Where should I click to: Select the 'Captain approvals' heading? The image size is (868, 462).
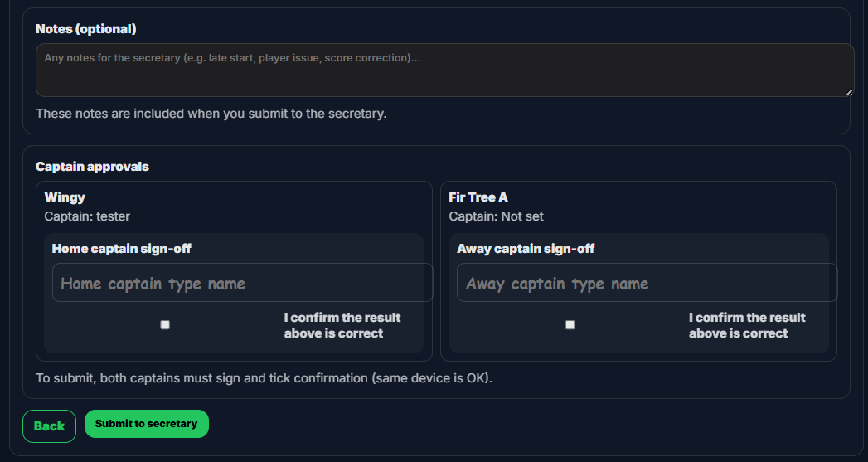tap(92, 167)
